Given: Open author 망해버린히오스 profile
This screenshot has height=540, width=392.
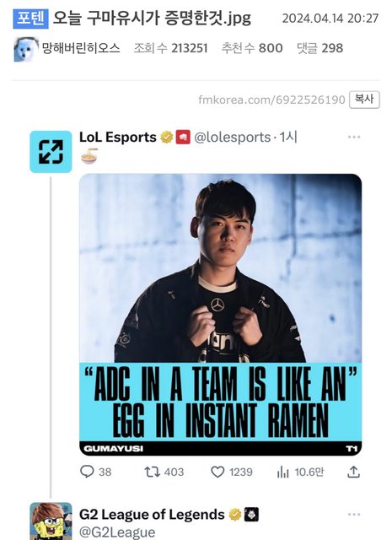Looking at the screenshot, I should point(81,48).
